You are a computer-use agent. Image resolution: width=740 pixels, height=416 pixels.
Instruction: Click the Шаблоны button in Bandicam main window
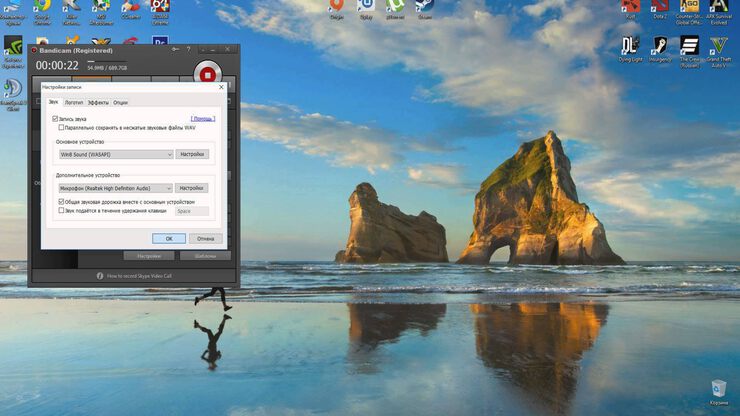click(x=205, y=256)
